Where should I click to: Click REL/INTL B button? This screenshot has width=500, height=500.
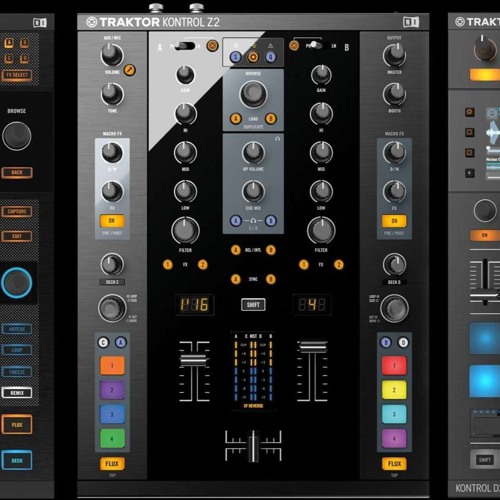(271, 250)
